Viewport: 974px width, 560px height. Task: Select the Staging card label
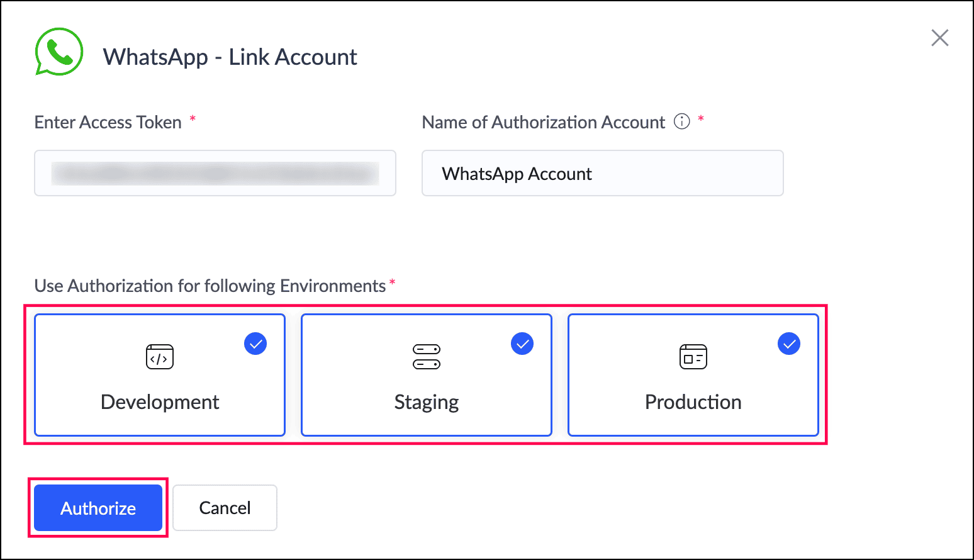(x=427, y=402)
